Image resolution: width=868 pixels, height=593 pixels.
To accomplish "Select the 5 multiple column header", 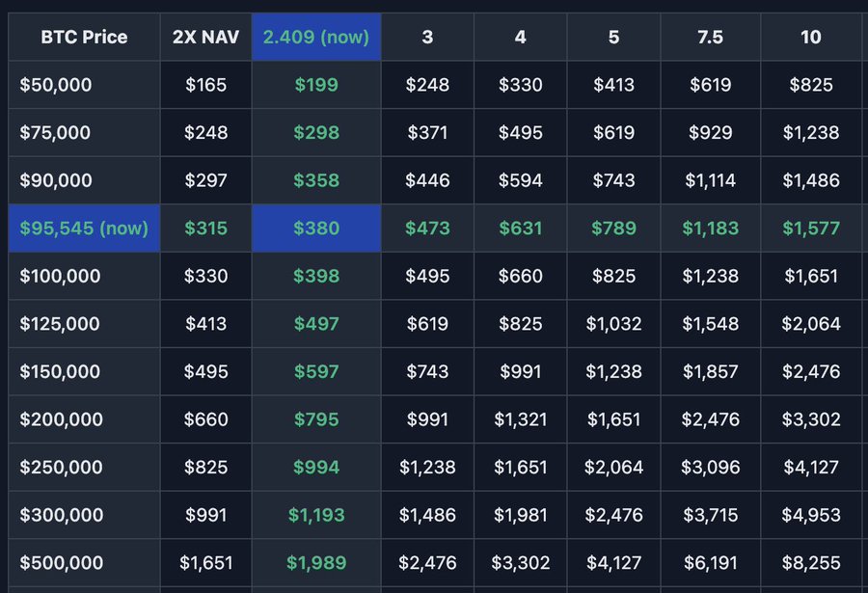I will (614, 37).
